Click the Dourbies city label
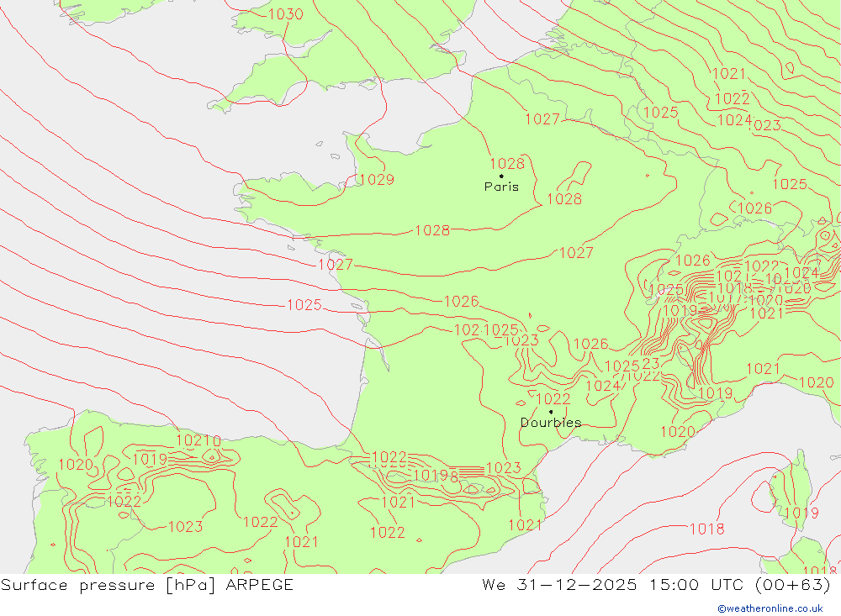This screenshot has width=841, height=616. [551, 423]
